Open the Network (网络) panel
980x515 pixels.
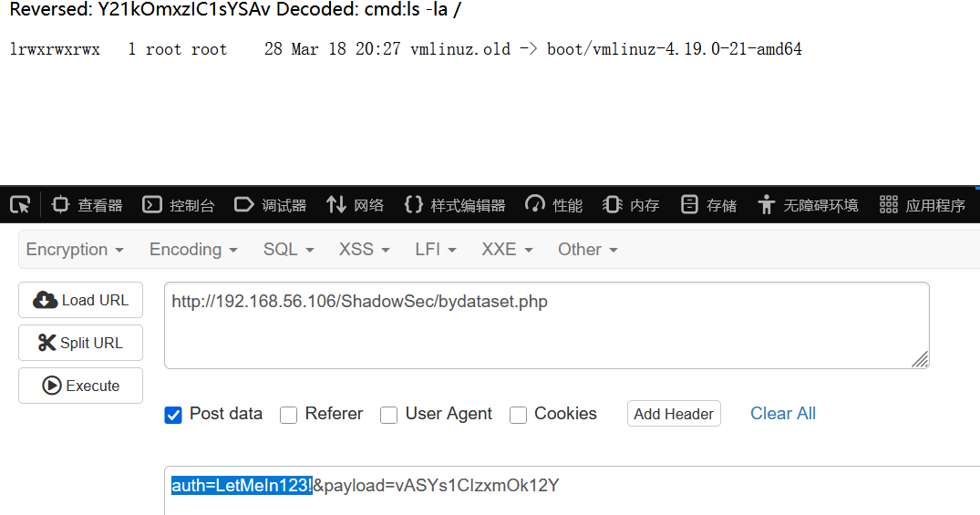[x=355, y=205]
